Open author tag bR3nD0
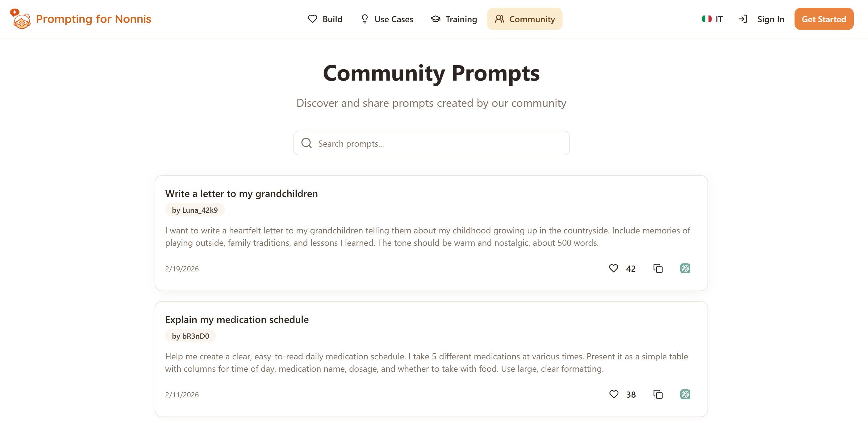 click(x=190, y=336)
